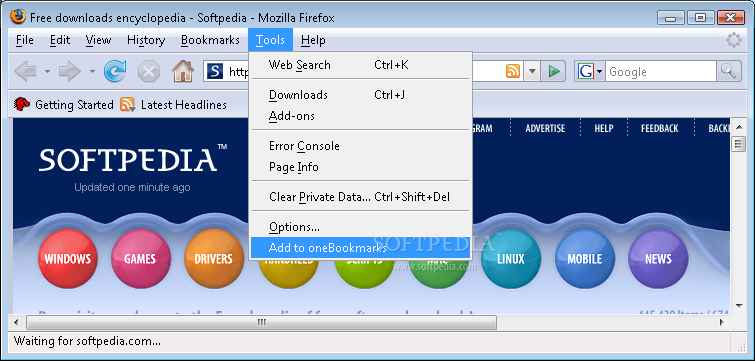Image resolution: width=755 pixels, height=361 pixels.
Task: Open the search engine selector dropdown
Action: [x=599, y=72]
